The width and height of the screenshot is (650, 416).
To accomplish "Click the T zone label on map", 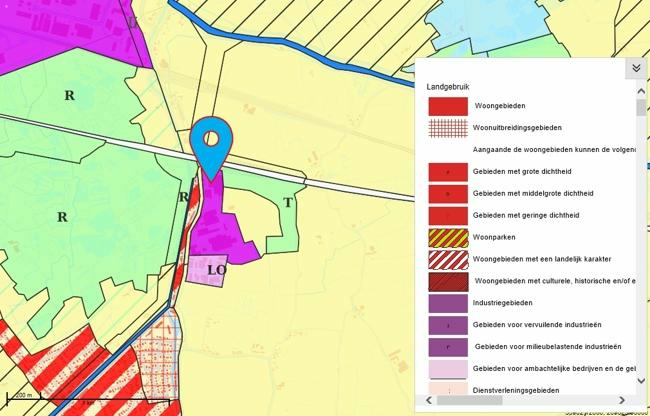I will (288, 203).
